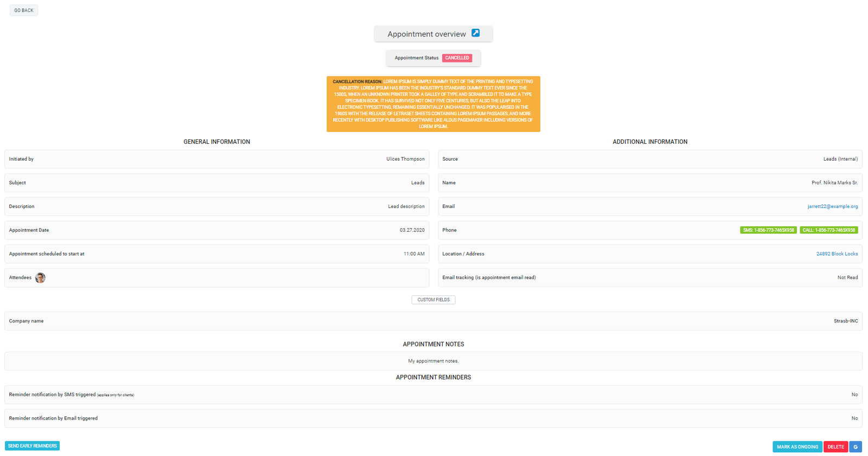Delete this appointment
Screen dimensions: 868x456
pos(835,447)
